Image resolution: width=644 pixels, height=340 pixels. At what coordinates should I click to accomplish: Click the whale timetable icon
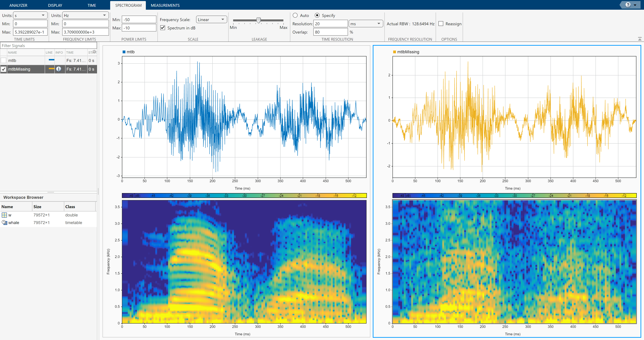point(4,223)
